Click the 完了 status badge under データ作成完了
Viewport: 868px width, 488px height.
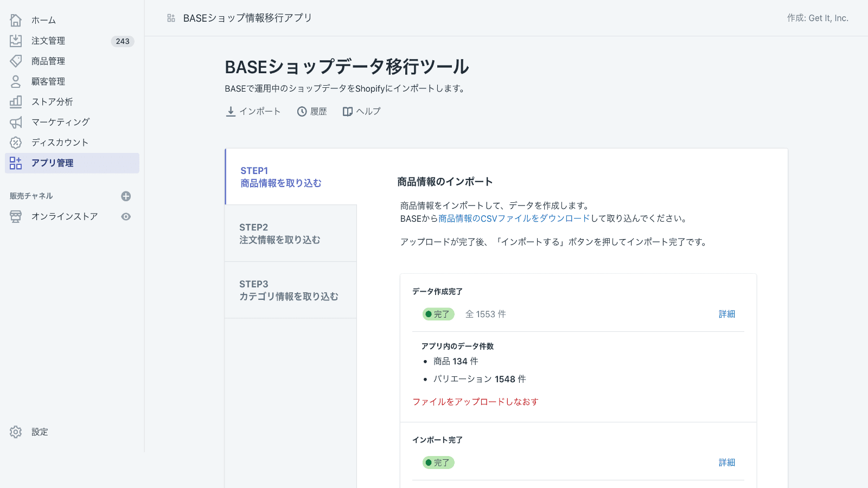point(438,314)
